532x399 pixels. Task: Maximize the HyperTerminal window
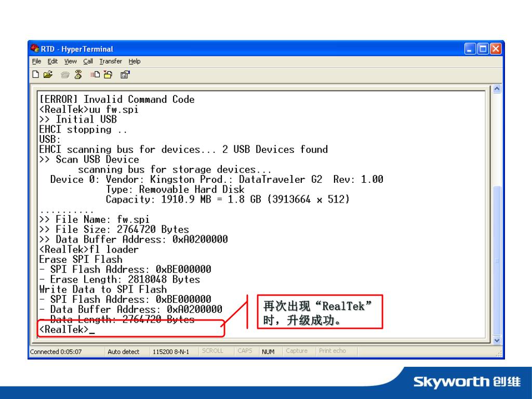click(483, 49)
